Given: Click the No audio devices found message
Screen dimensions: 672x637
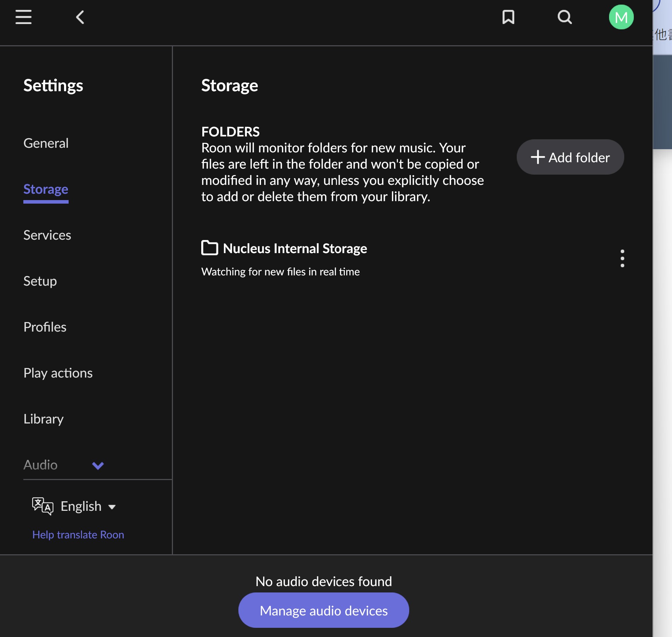Looking at the screenshot, I should point(324,582).
